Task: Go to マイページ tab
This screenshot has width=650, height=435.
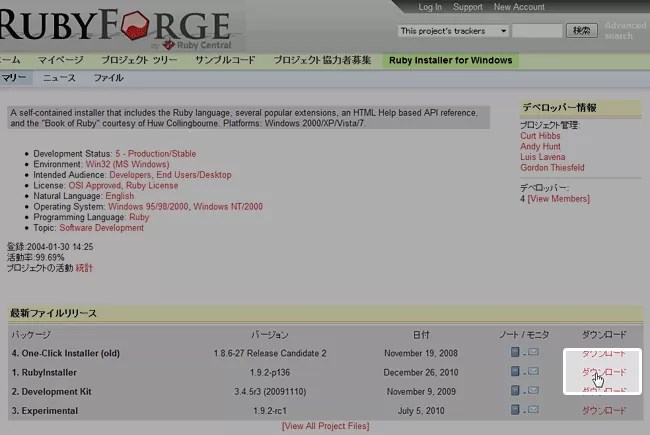Action: coord(61,60)
